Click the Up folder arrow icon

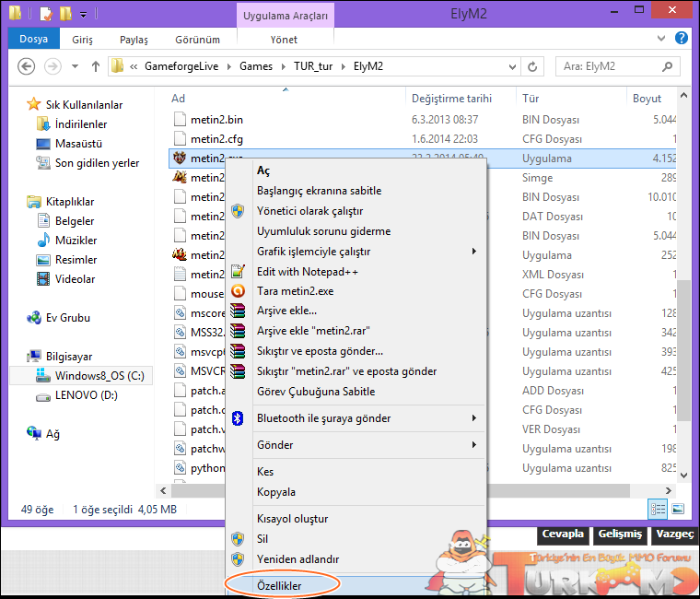tap(96, 66)
